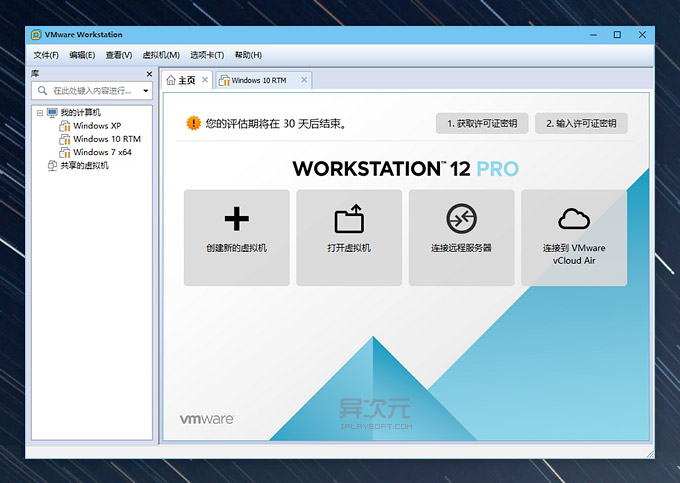The image size is (680, 483).
Task: Click the plus icon for new VM
Action: pyautogui.click(x=237, y=219)
